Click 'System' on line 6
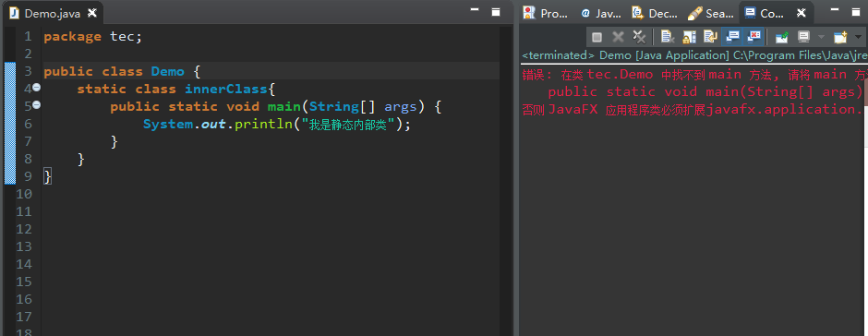Viewport: 868px width, 336px height. pyautogui.click(x=168, y=124)
